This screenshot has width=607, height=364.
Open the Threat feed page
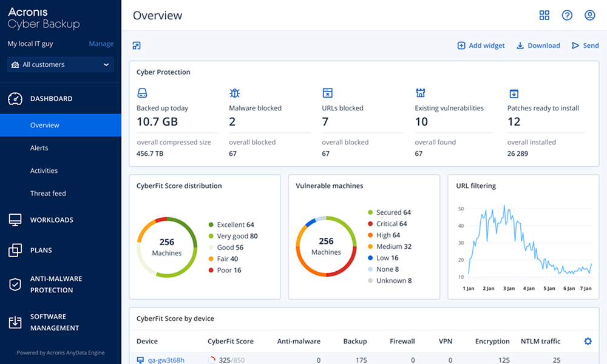click(x=48, y=193)
